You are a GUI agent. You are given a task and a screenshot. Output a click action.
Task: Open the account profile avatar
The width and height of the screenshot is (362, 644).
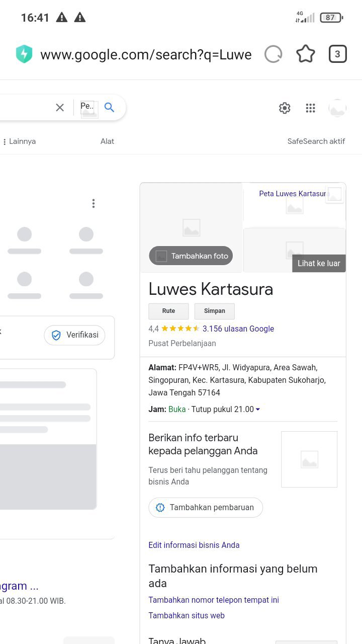coord(337,108)
